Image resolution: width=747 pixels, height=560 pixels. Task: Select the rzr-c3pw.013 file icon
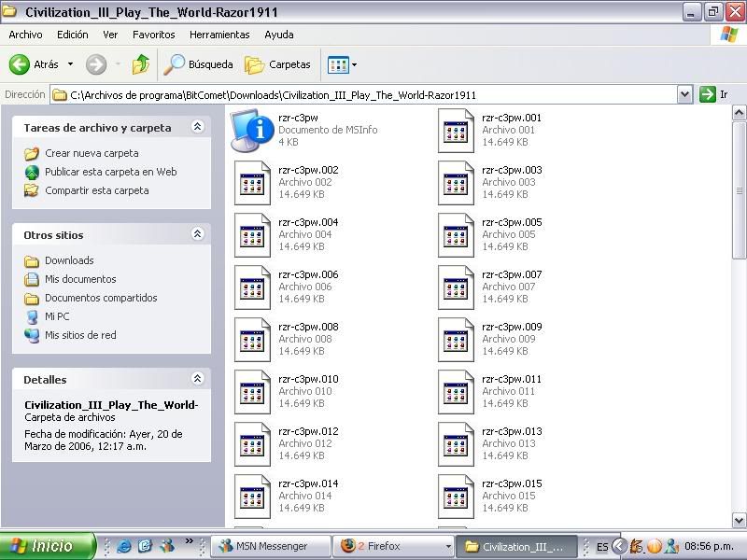pyautogui.click(x=456, y=444)
